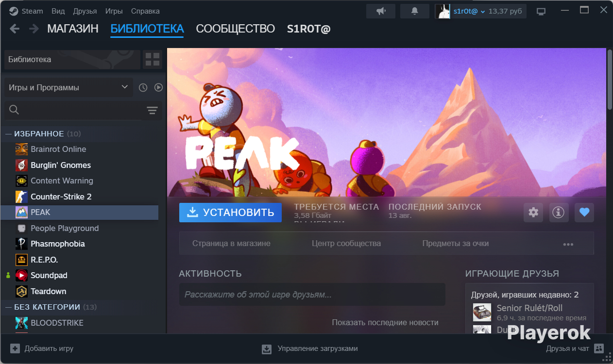
Task: Sort by recent activity clock icon
Action: [143, 87]
